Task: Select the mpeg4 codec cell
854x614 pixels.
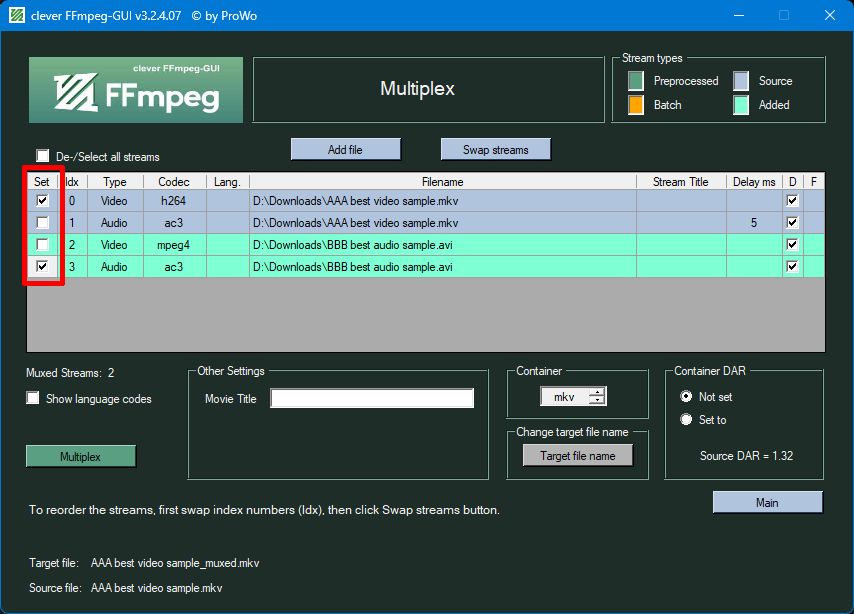Action: tap(174, 245)
